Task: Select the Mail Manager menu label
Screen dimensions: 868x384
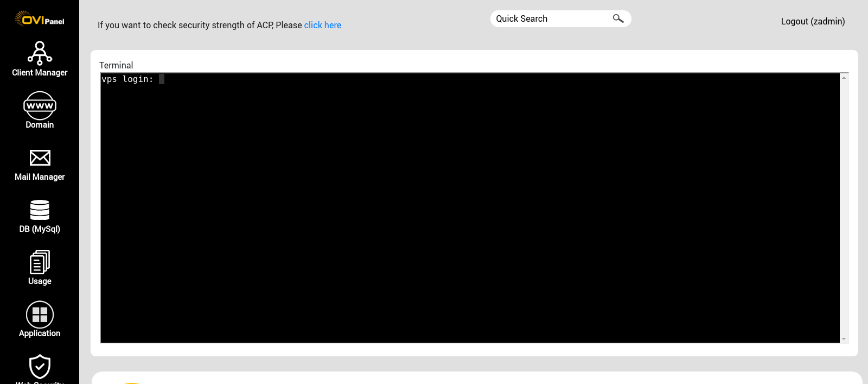Action: pyautogui.click(x=40, y=177)
